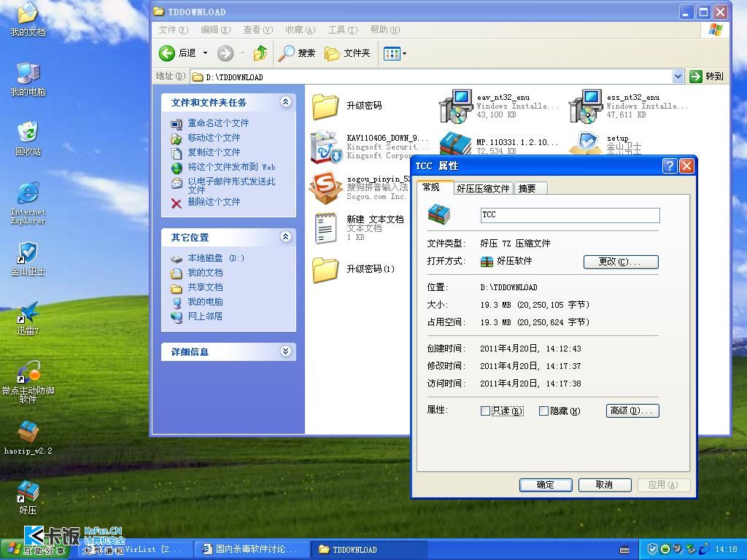Click inside the TCC filename input field
747x560 pixels.
pyautogui.click(x=569, y=215)
